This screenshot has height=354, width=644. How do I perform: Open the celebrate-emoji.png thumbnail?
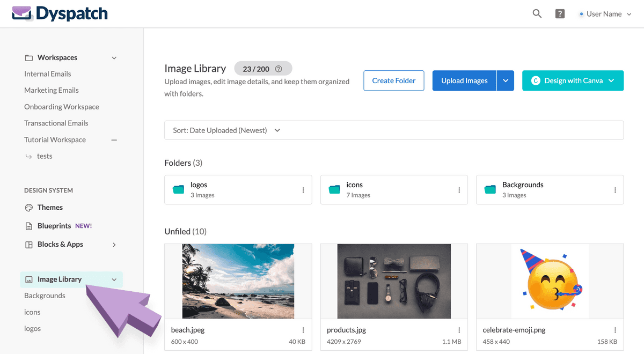(550, 281)
